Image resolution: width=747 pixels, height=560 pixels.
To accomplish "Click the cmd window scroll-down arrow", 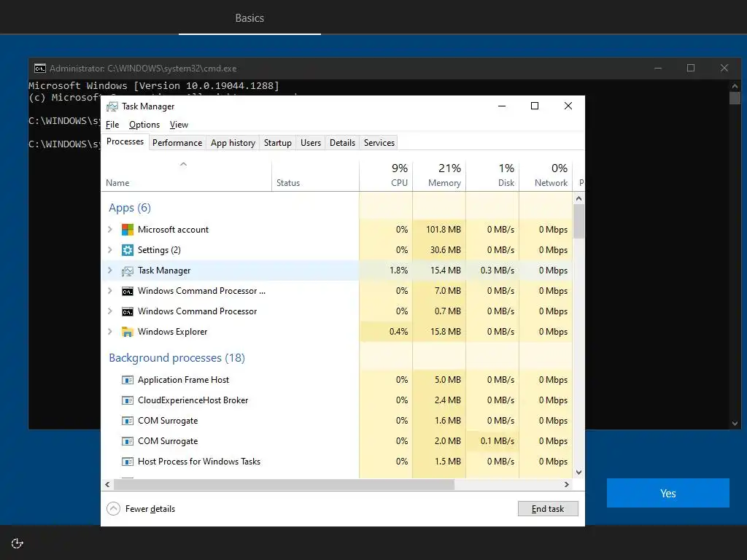I will click(x=735, y=424).
